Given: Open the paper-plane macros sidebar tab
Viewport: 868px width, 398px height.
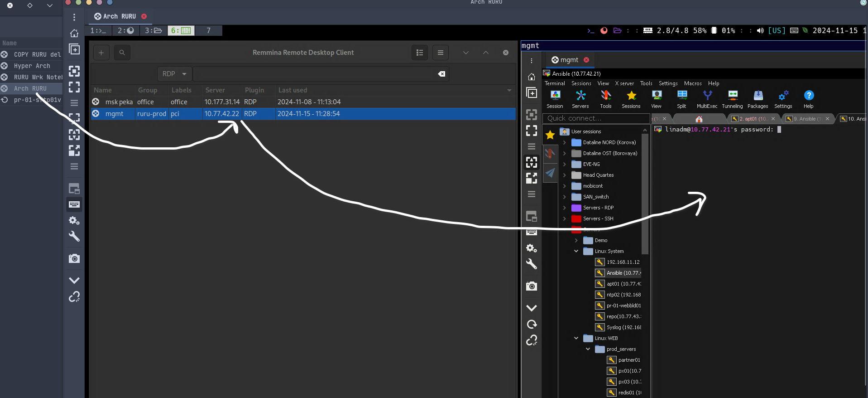Looking at the screenshot, I should tap(550, 173).
